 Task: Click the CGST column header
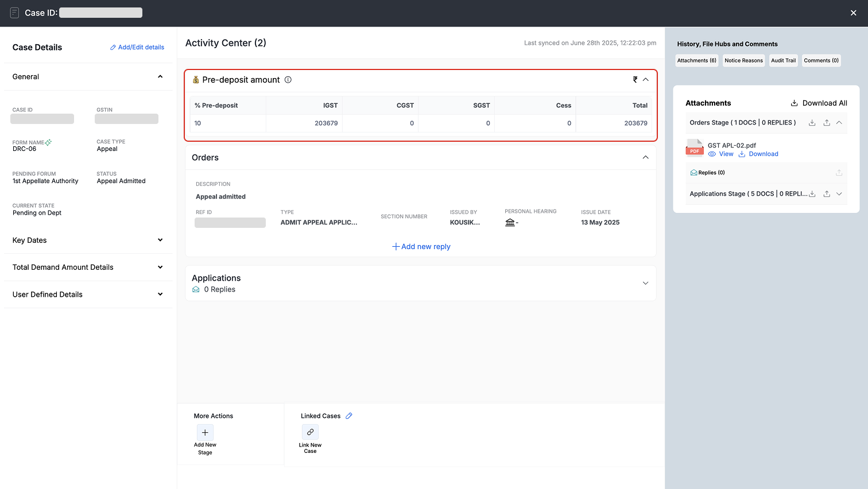pos(405,106)
